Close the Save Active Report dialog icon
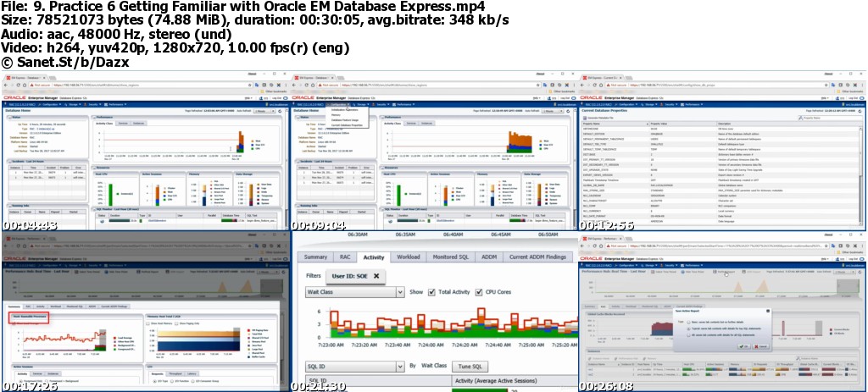Image resolution: width=868 pixels, height=392 pixels. pos(768,311)
